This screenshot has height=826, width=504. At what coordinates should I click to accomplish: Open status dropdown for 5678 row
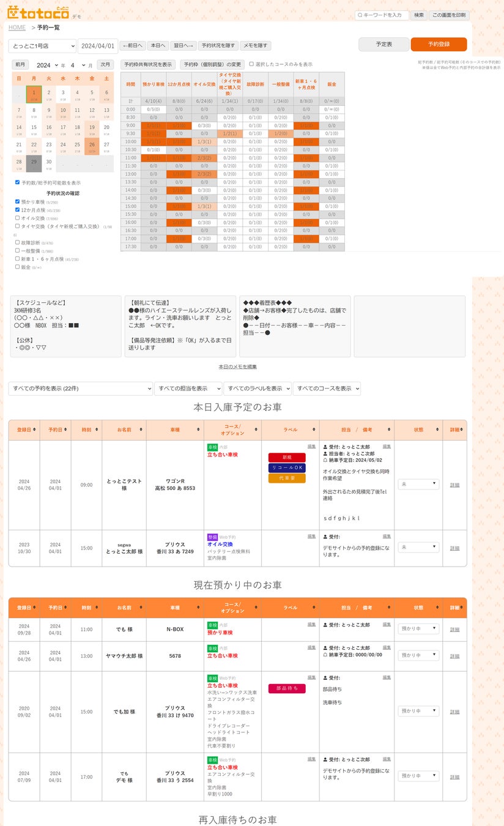(x=418, y=655)
